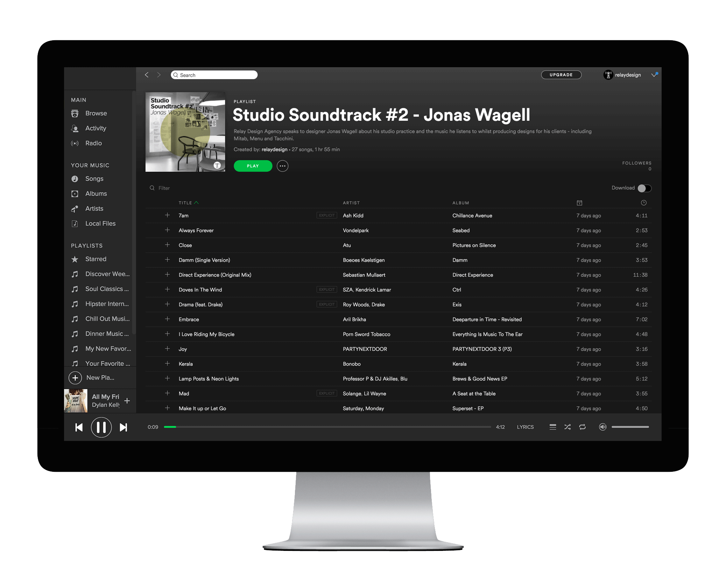Open the Starred playlist
Screen dimensions: 726x588
coord(96,259)
